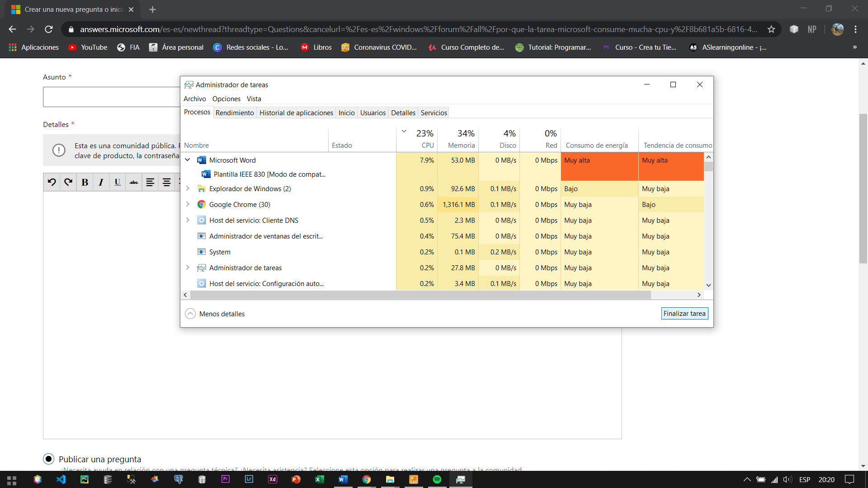
Task: Toggle bold formatting in the editor
Action: [x=85, y=182]
